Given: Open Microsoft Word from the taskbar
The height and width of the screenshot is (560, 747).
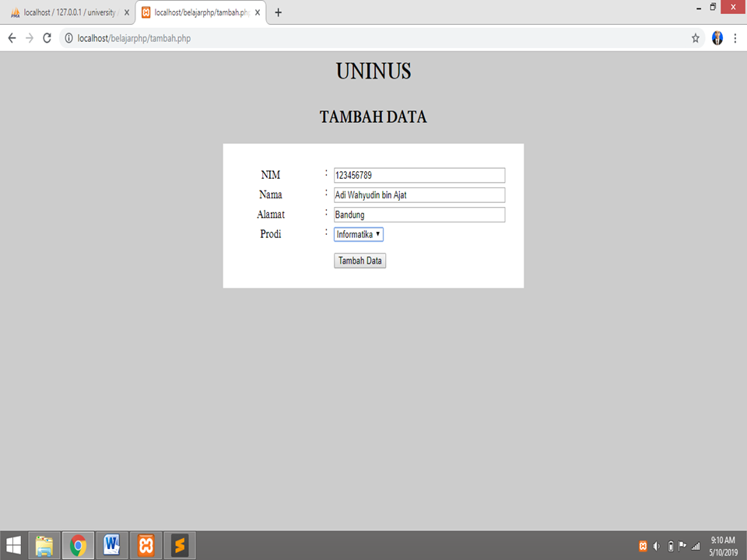Looking at the screenshot, I should click(x=112, y=545).
